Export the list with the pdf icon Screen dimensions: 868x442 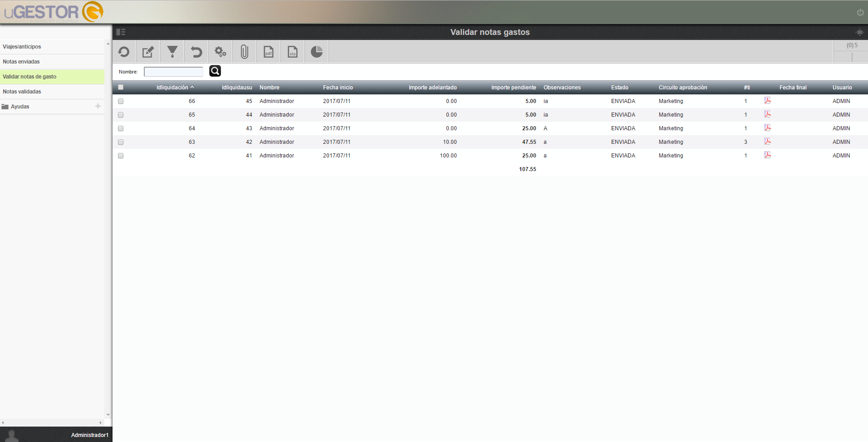click(268, 52)
